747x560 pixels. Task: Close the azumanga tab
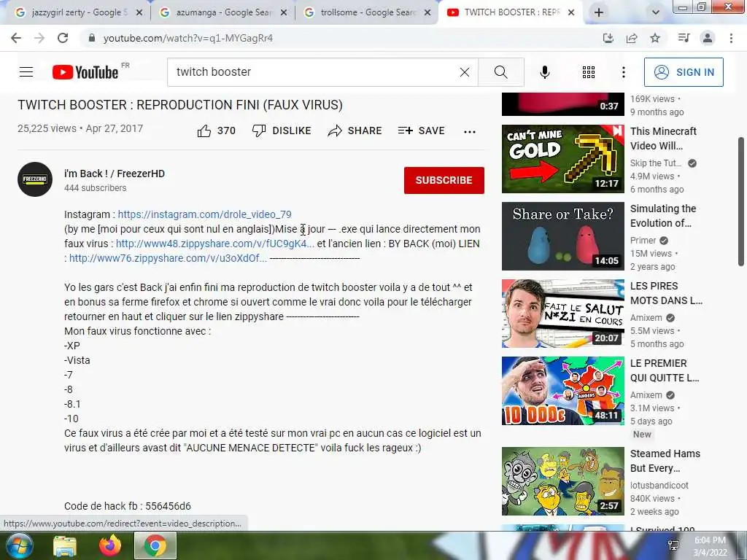[x=284, y=13]
